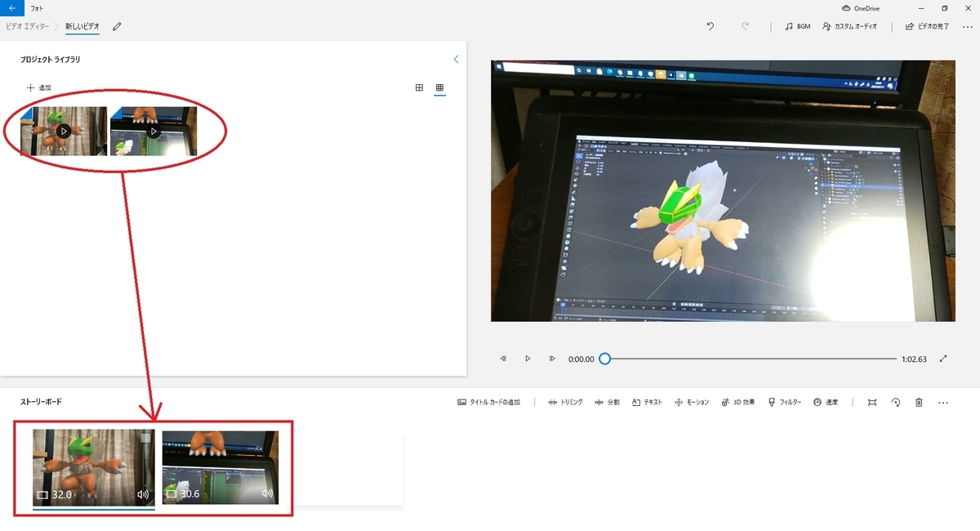
Task: Collapse the project library panel
Action: (456, 60)
